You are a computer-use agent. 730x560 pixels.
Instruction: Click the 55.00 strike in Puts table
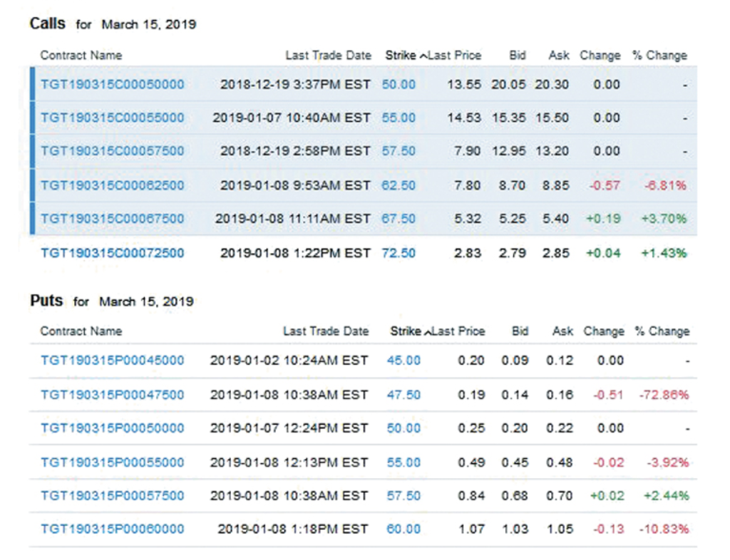pos(403,462)
